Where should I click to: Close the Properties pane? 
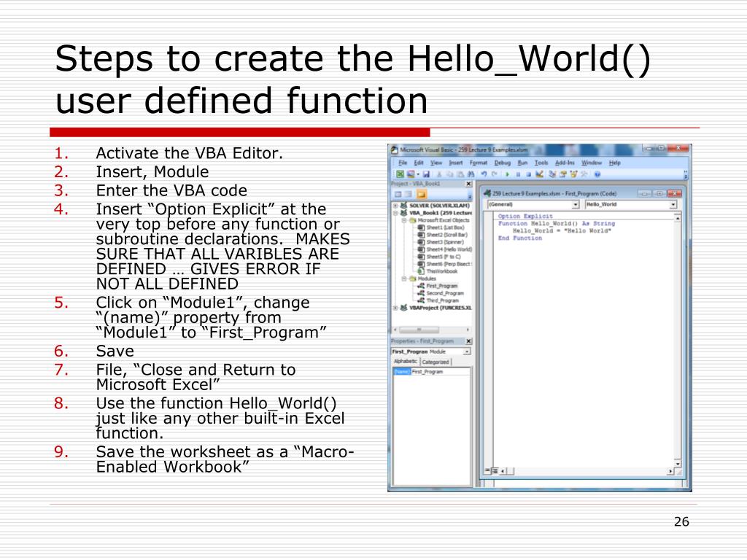pos(468,341)
